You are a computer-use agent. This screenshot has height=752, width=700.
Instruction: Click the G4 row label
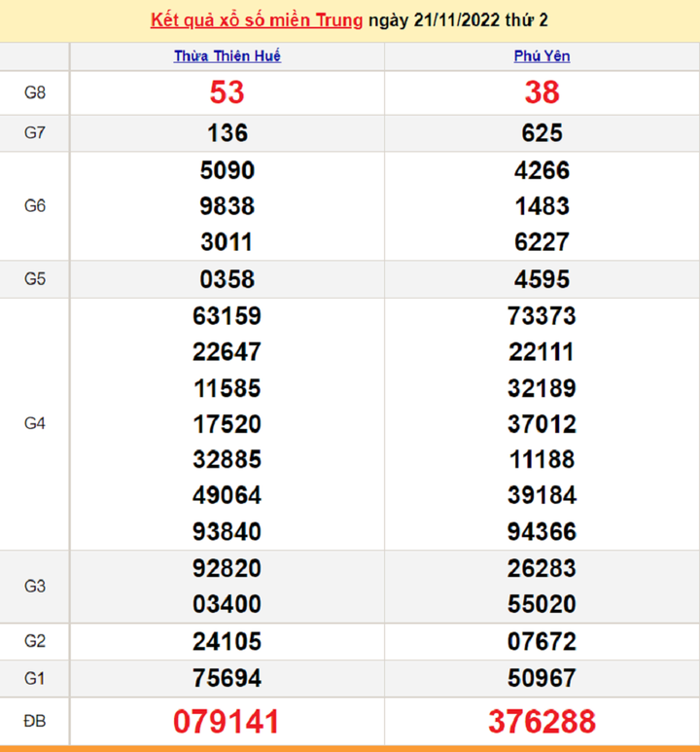[x=35, y=424]
